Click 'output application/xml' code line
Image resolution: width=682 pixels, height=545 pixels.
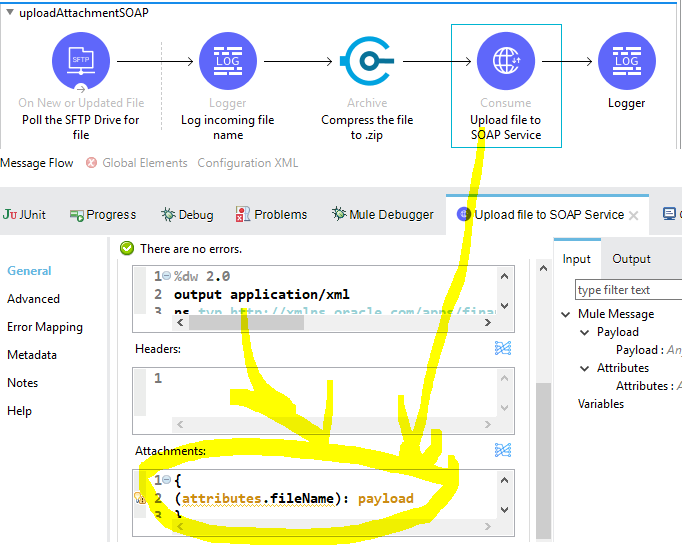[261, 294]
